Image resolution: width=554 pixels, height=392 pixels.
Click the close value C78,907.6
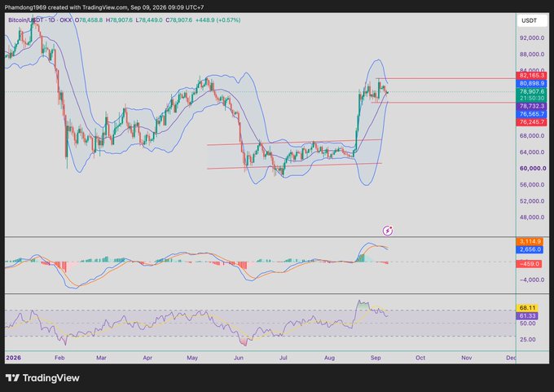(x=179, y=20)
